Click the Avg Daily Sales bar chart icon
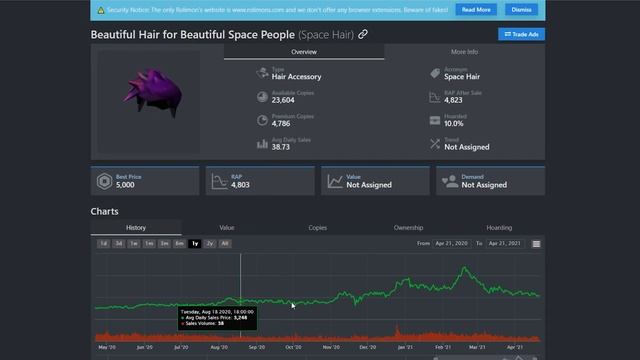The height and width of the screenshot is (360, 640). 262,144
